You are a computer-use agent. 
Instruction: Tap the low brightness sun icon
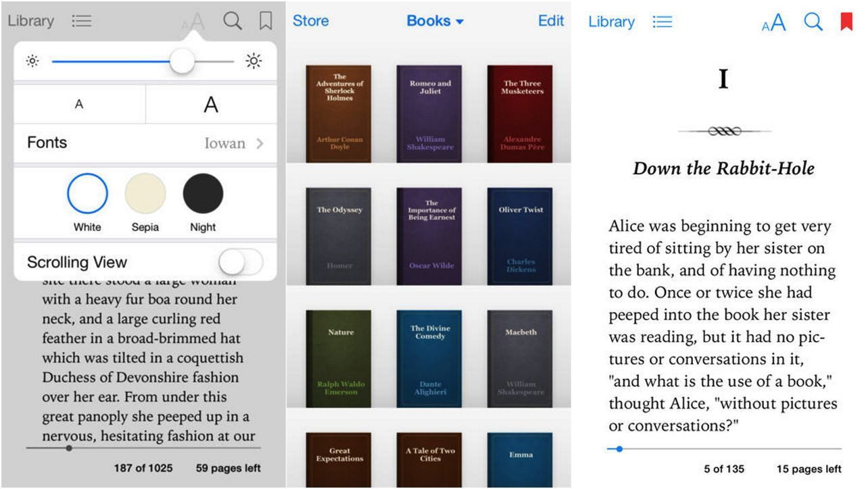click(32, 61)
